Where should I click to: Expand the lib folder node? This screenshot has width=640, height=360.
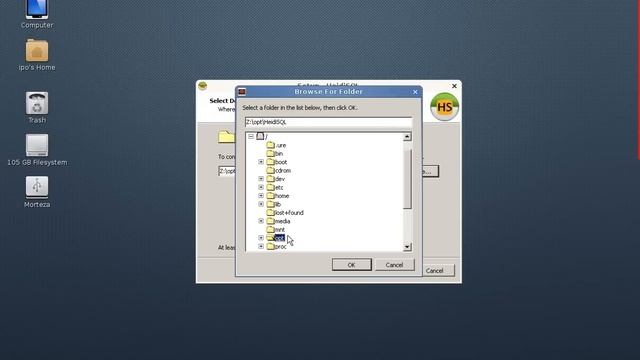[261, 204]
